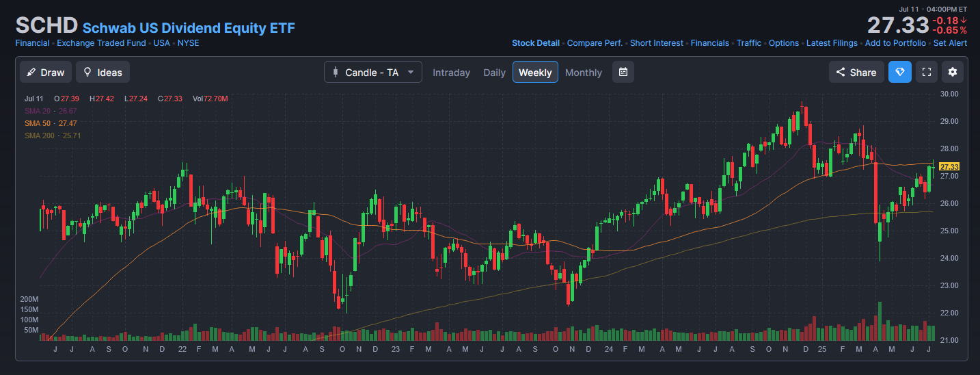Switch to the Monthly timeframe
This screenshot has width=980, height=375.
pos(584,73)
